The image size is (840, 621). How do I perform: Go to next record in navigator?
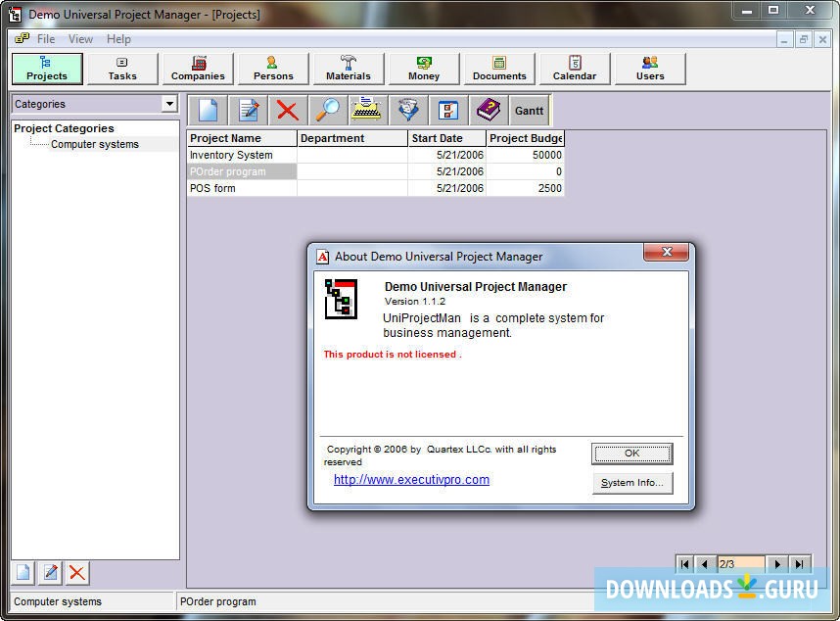[x=777, y=563]
